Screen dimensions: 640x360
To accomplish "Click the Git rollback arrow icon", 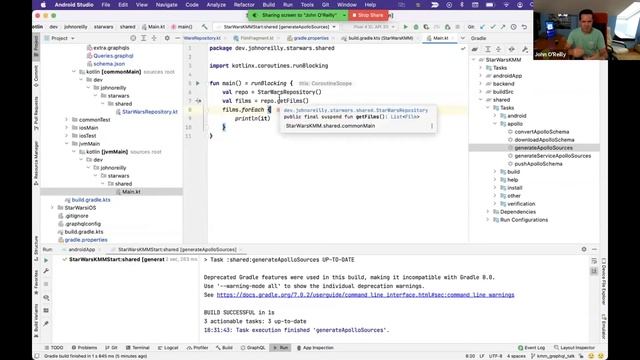I will 524,27.
